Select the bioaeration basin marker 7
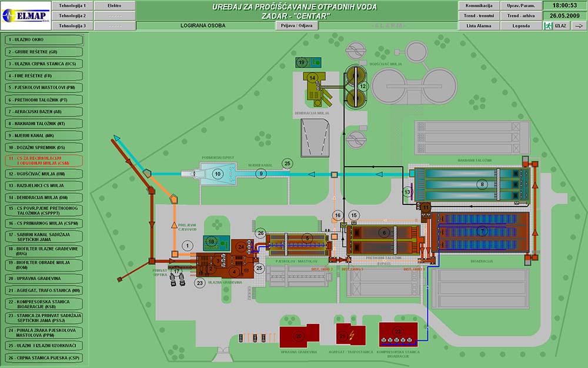 coord(482,230)
